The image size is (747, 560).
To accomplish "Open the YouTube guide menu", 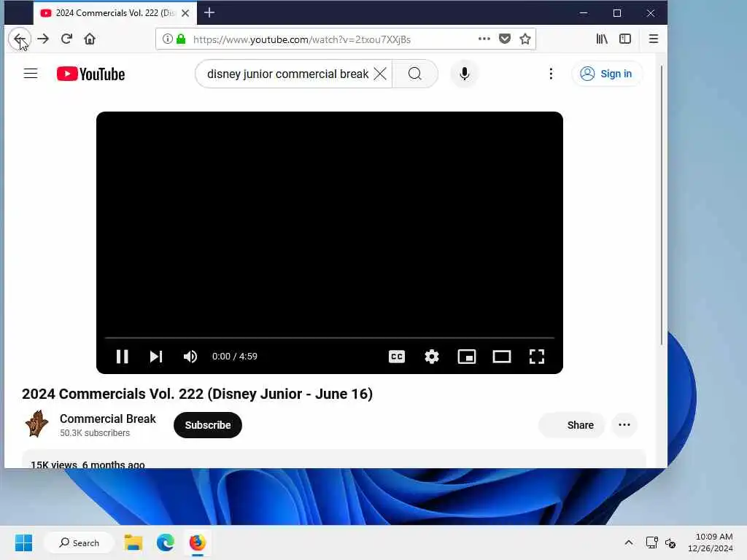I will pos(31,74).
